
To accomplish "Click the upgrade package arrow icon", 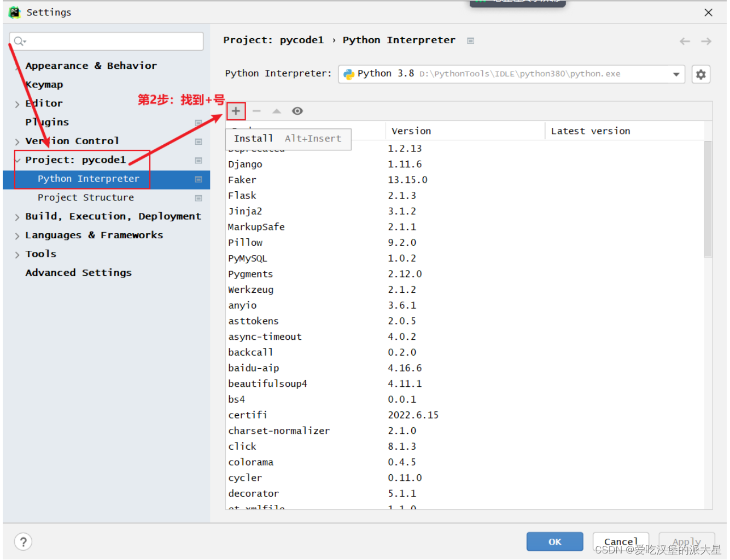I will pyautogui.click(x=277, y=111).
